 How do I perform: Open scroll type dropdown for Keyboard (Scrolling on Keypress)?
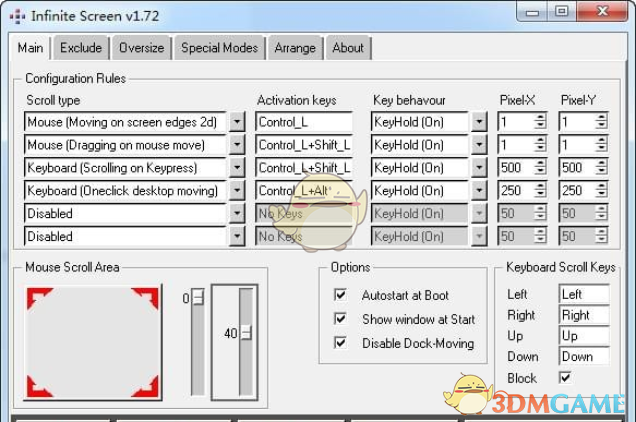pos(237,167)
